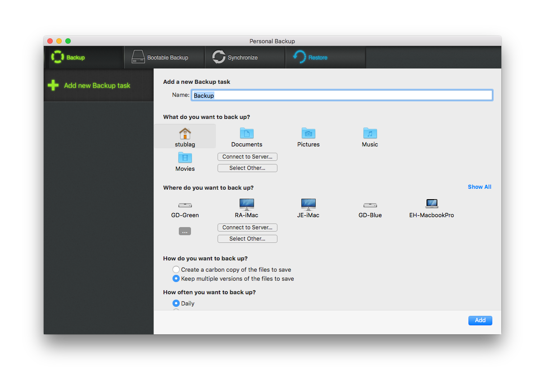The image size is (545, 392).
Task: Select the Pictures folder icon
Action: pyautogui.click(x=309, y=133)
